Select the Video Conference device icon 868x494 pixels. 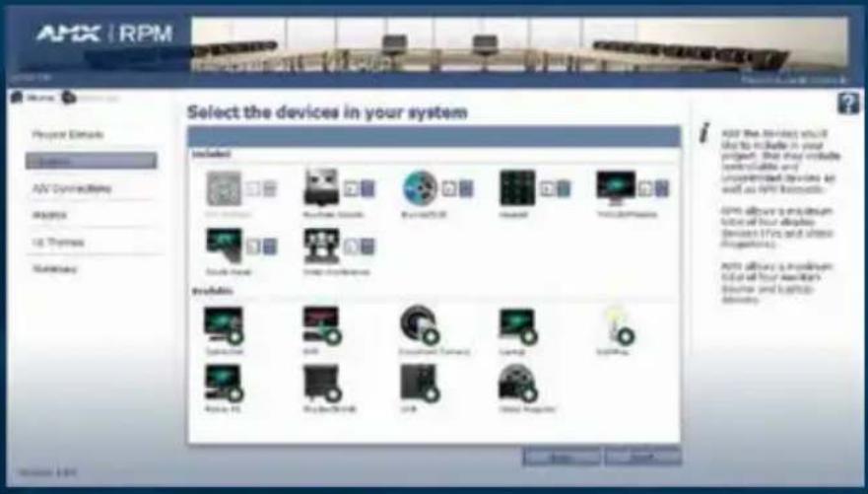tap(321, 246)
